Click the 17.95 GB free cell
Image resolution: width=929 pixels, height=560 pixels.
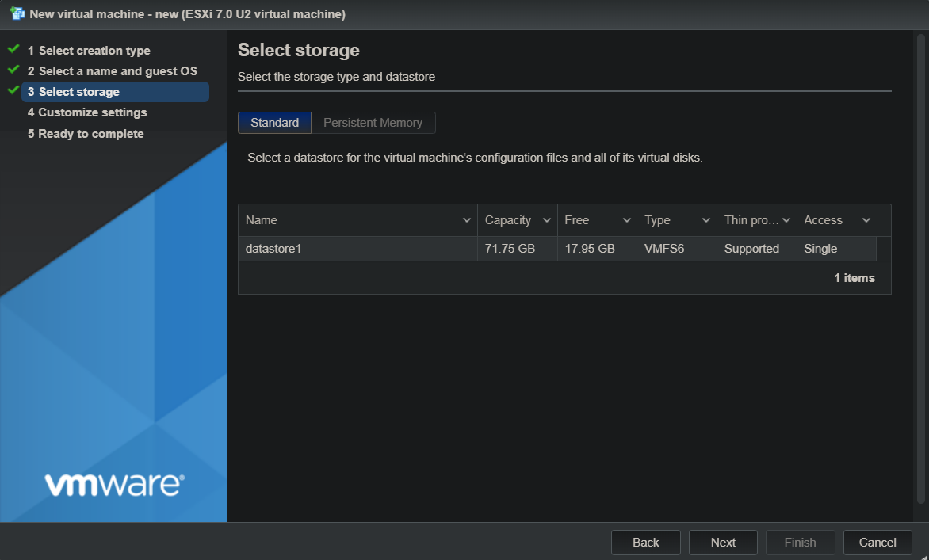[597, 249]
